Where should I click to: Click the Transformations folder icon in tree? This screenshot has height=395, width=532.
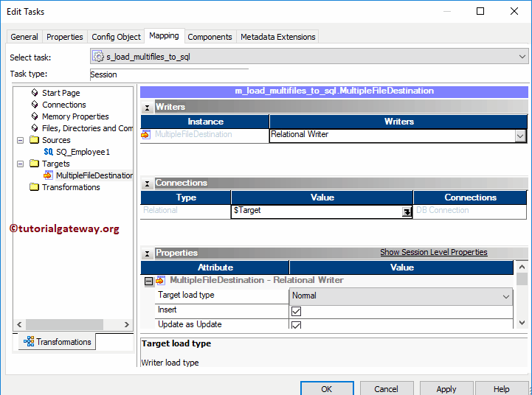(34, 187)
